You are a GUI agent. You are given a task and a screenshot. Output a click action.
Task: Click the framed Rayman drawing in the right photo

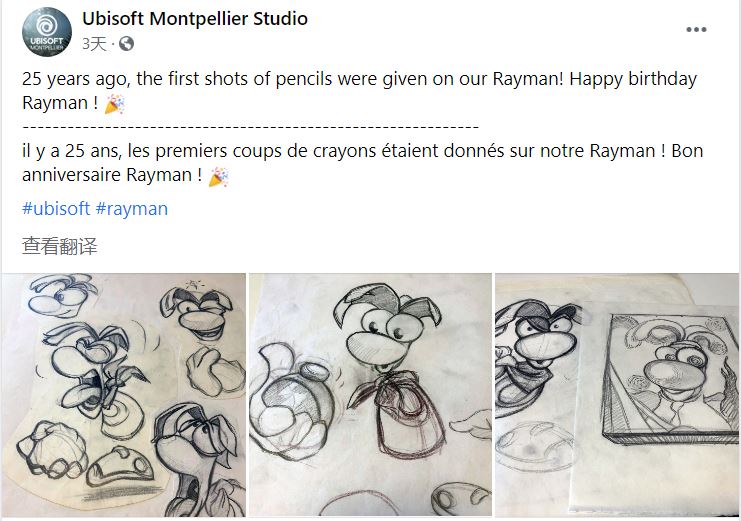coord(670,380)
